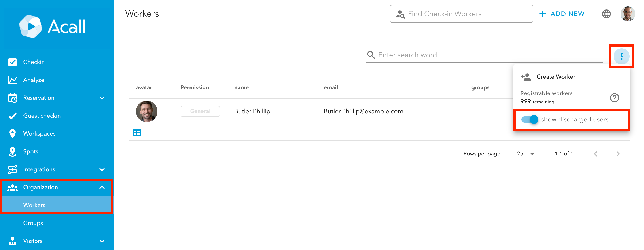Collapse the Organization section
The width and height of the screenshot is (644, 250).
click(x=102, y=187)
